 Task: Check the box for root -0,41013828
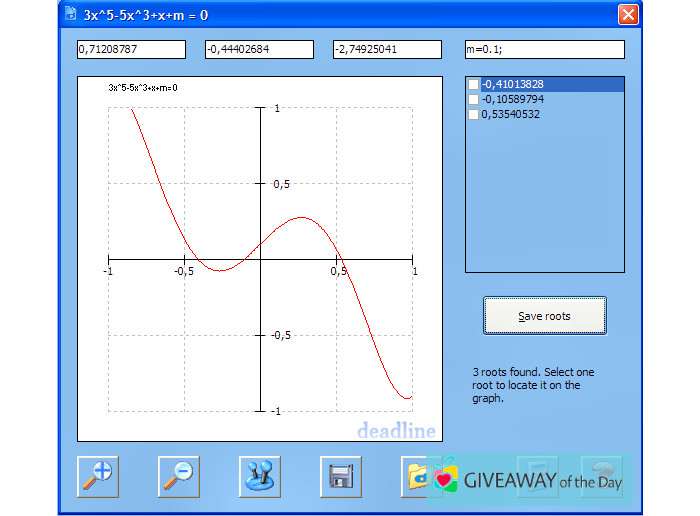[x=474, y=85]
